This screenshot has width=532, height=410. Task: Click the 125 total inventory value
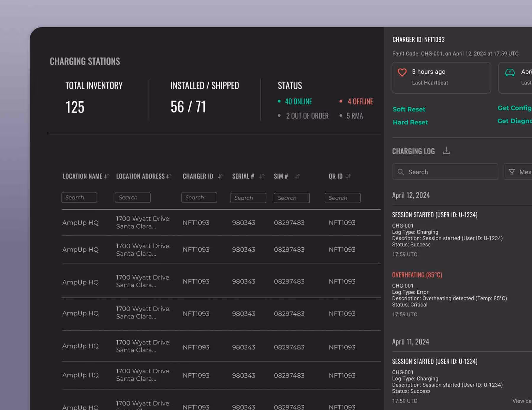75,107
